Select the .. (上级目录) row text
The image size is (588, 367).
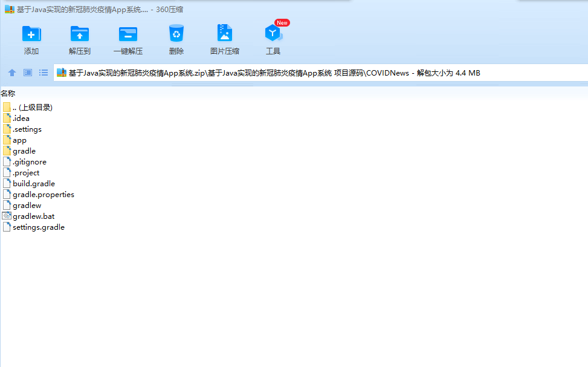[33, 108]
